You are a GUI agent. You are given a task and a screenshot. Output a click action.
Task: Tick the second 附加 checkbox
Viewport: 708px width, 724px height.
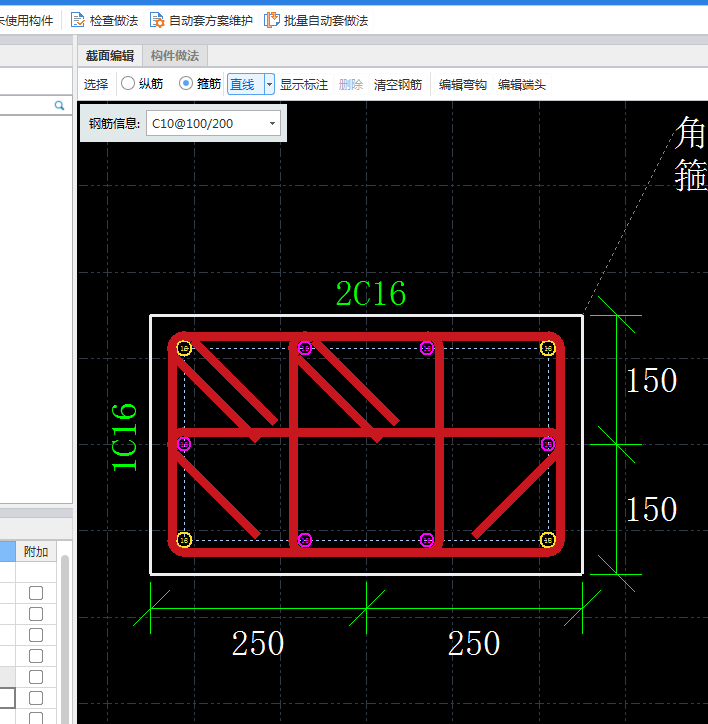[x=36, y=614]
